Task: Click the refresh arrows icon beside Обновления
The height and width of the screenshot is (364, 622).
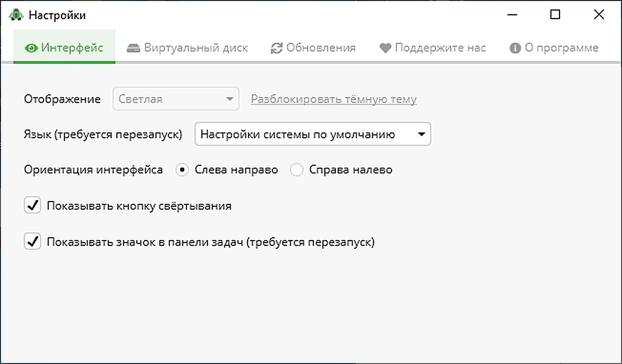Action: 276,48
